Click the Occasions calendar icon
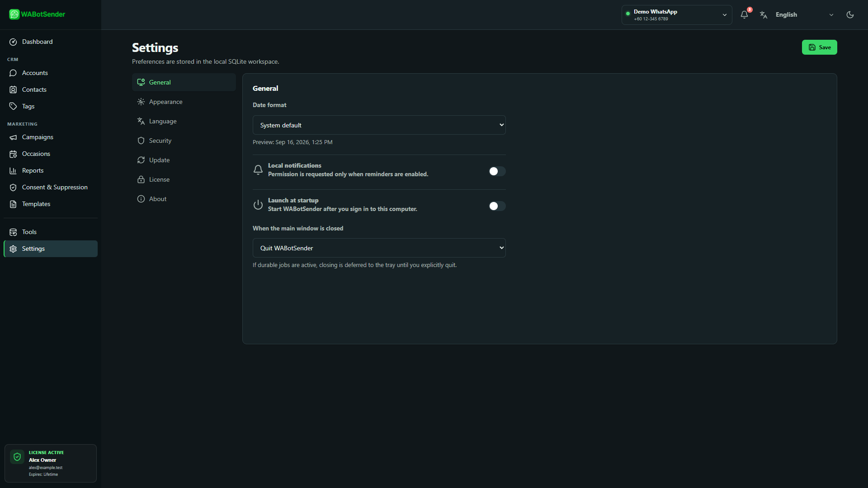This screenshot has height=488, width=868. (13, 154)
